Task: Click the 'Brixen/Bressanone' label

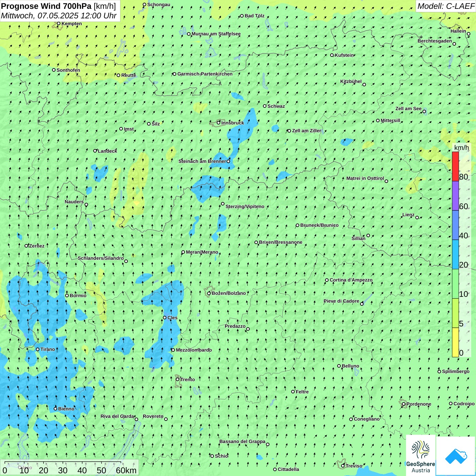Action: tap(280, 242)
